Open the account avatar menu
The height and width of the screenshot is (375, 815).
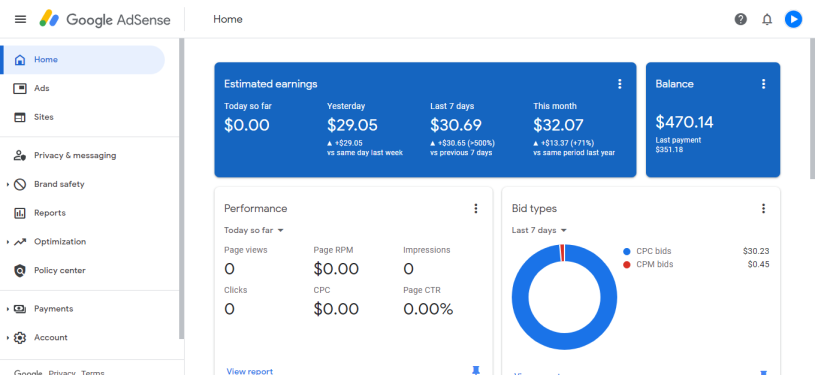[x=793, y=19]
